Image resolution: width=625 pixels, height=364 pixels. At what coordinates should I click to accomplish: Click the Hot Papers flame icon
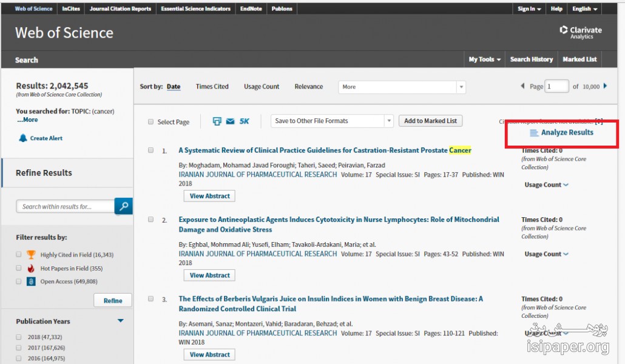click(x=31, y=268)
